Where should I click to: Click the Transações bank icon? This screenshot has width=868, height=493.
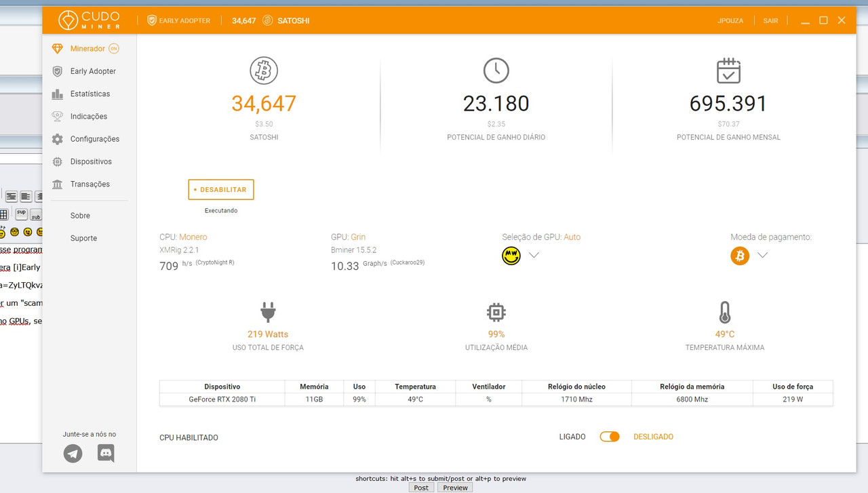pos(58,184)
